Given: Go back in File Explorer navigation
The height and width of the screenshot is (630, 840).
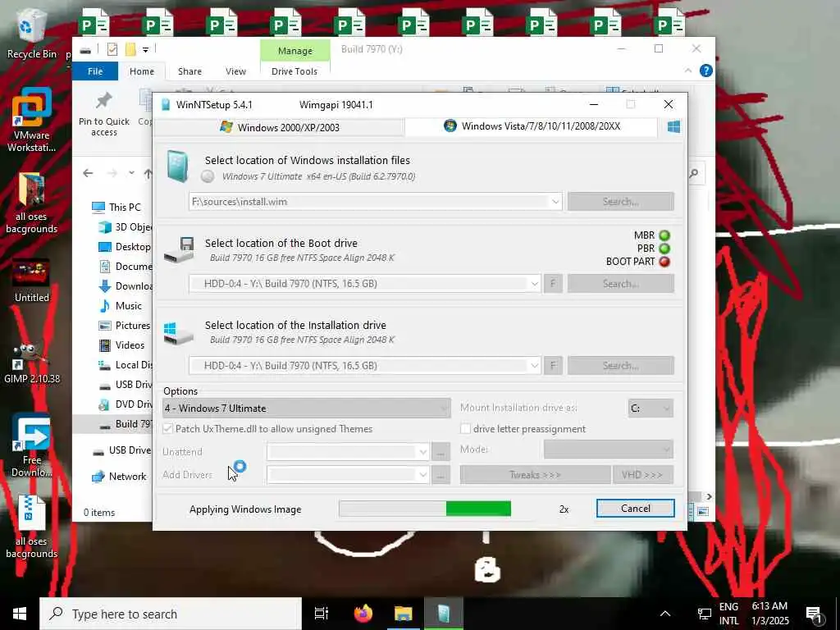Looking at the screenshot, I should tap(88, 173).
